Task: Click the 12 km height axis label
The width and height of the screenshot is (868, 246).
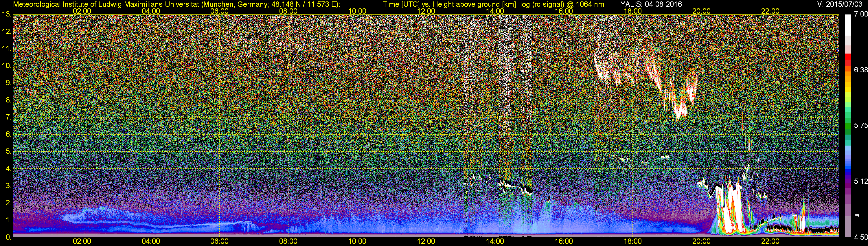Action: pyautogui.click(x=6, y=32)
